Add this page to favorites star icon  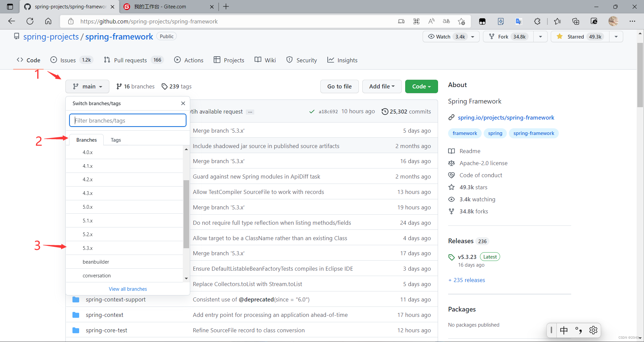462,21
